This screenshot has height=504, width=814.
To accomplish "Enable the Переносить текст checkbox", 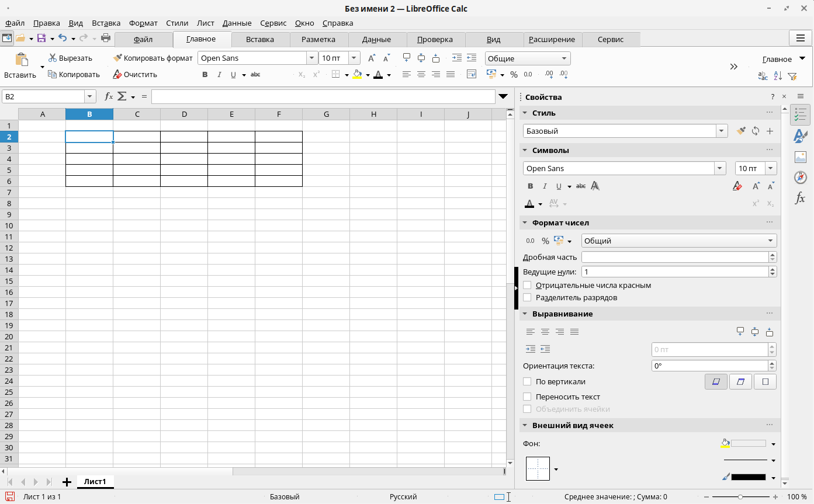I will click(x=527, y=397).
